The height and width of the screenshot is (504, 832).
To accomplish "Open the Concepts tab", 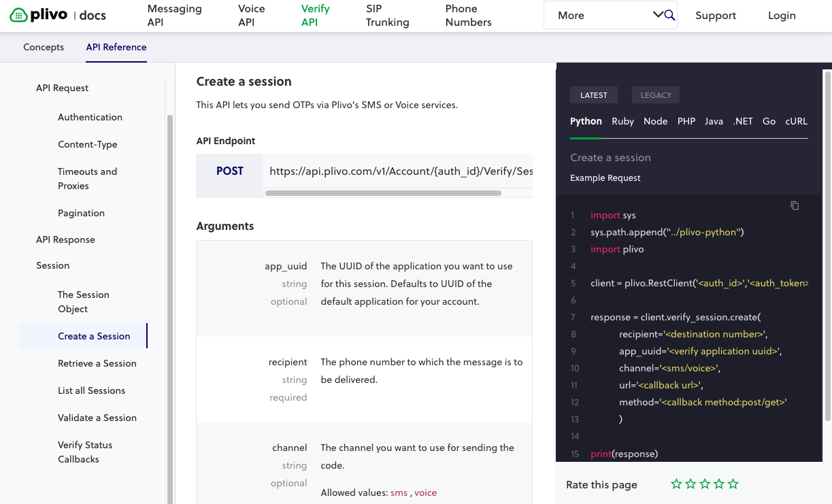I will pos(44,47).
